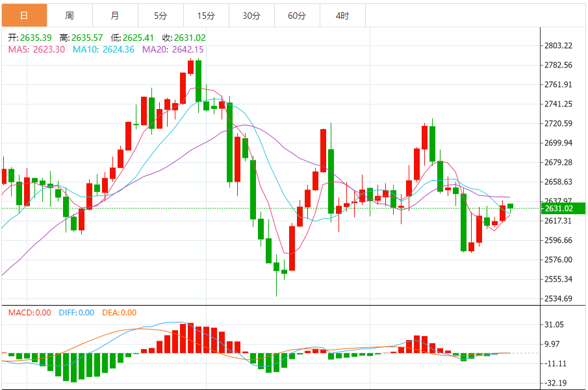Click the 2761.91 price axis label
The height and width of the screenshot is (390, 588).
point(558,84)
